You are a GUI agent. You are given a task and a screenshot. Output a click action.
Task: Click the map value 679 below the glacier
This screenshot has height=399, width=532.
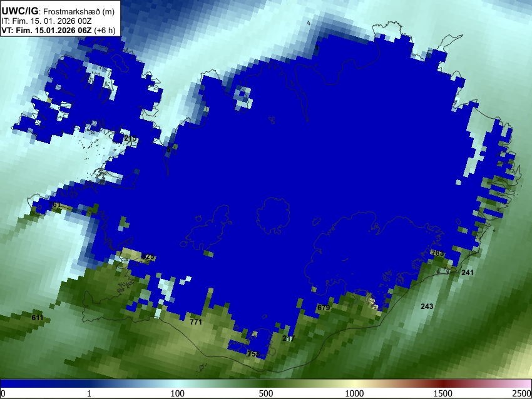click(324, 308)
